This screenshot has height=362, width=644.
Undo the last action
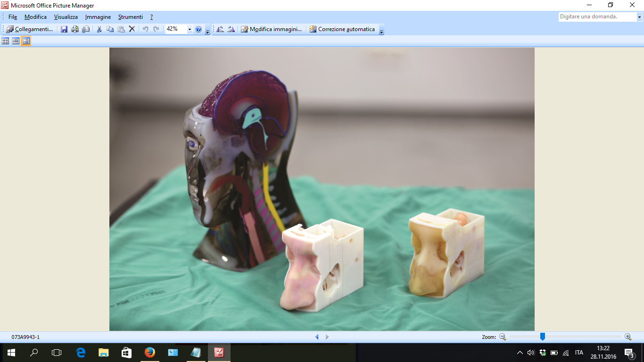point(145,29)
